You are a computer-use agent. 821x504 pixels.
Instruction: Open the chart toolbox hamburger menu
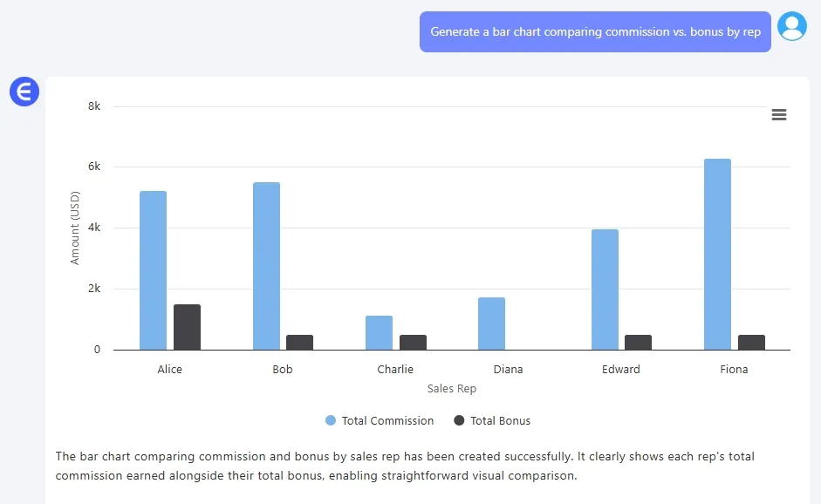pyautogui.click(x=779, y=114)
